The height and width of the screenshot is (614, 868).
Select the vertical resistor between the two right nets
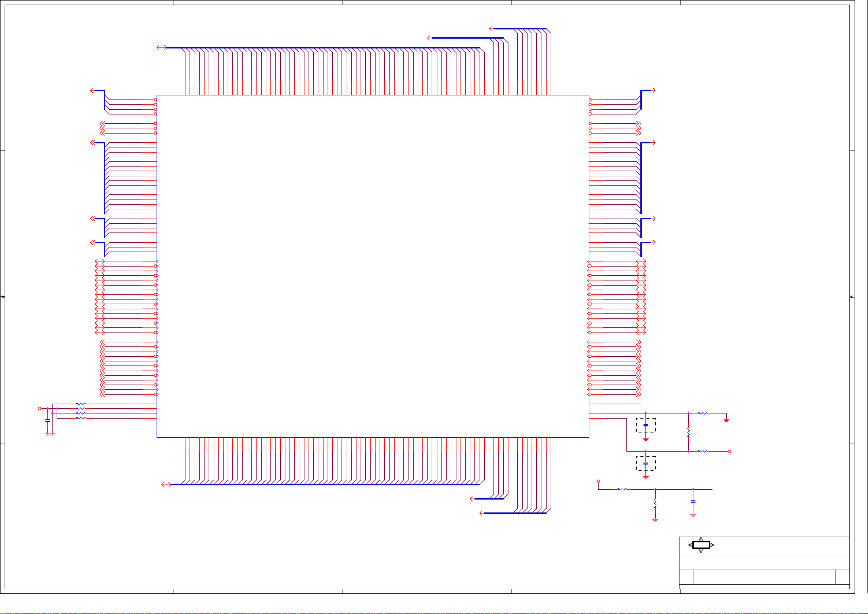688,432
